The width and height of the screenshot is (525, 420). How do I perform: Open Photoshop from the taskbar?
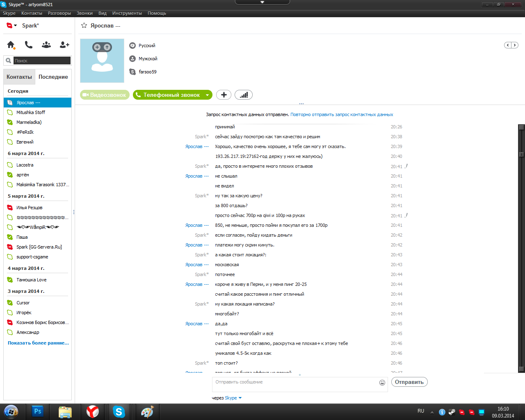coord(38,411)
